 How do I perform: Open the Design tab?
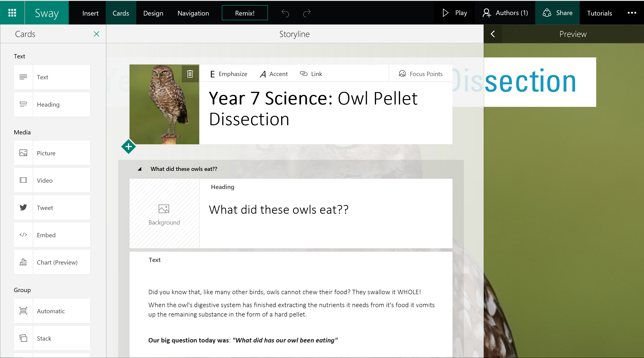pos(153,13)
